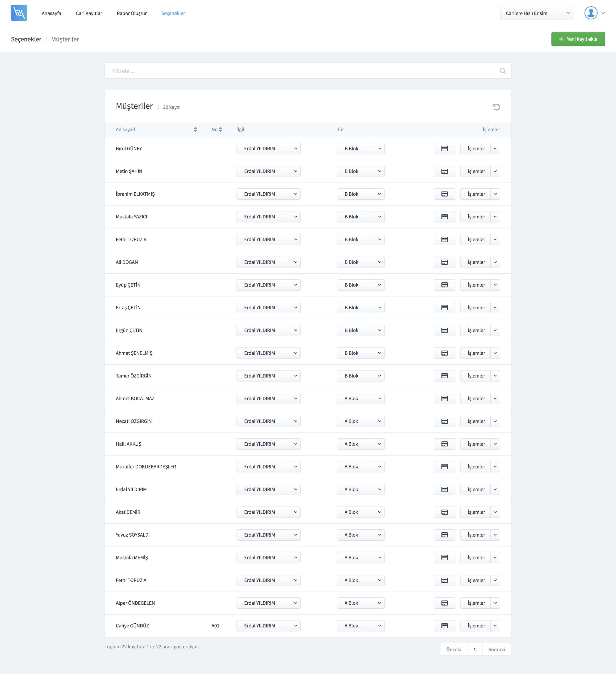Click Yeni kayıt ekle button
Viewport: 616px width, 674px height.
(577, 39)
